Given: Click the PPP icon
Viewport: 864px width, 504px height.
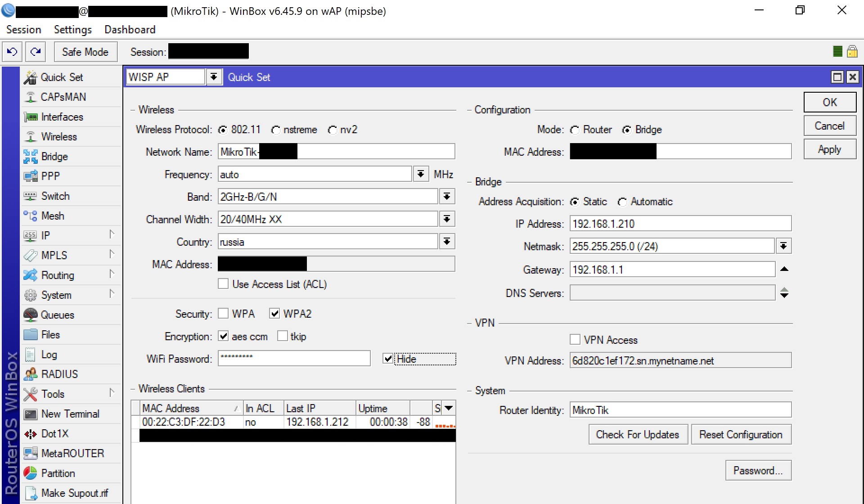Looking at the screenshot, I should coord(30,176).
